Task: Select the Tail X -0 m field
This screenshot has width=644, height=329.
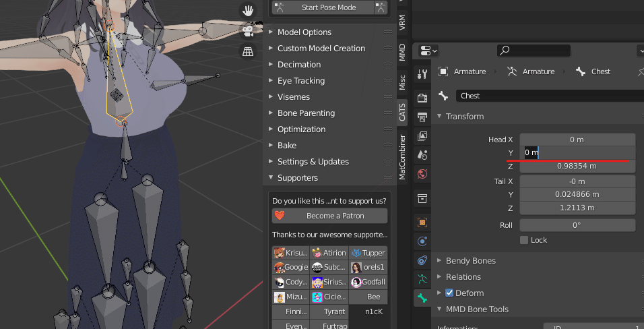Action: point(577,181)
